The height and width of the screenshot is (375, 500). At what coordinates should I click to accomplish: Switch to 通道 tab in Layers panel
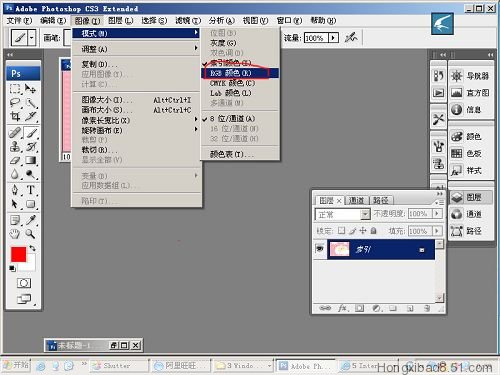356,200
